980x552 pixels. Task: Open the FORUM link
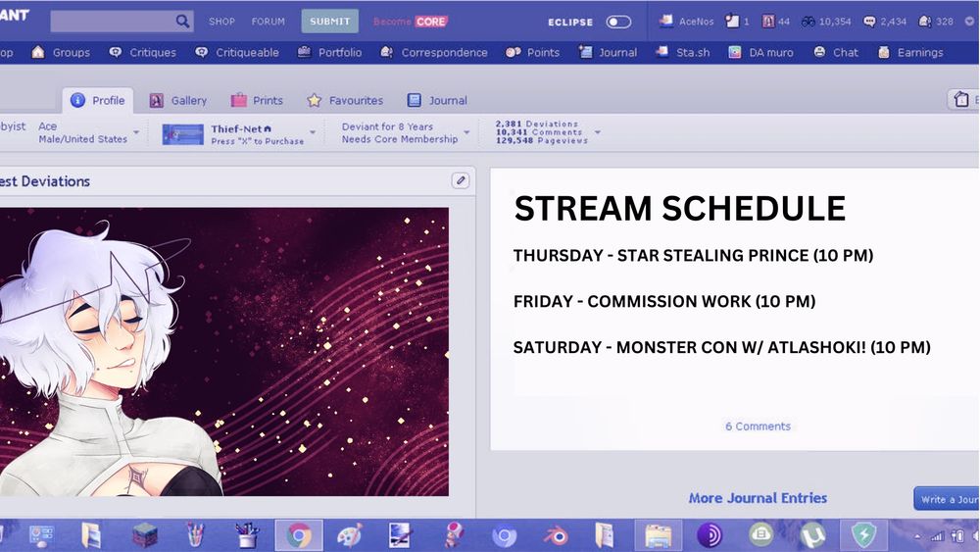pos(269,22)
